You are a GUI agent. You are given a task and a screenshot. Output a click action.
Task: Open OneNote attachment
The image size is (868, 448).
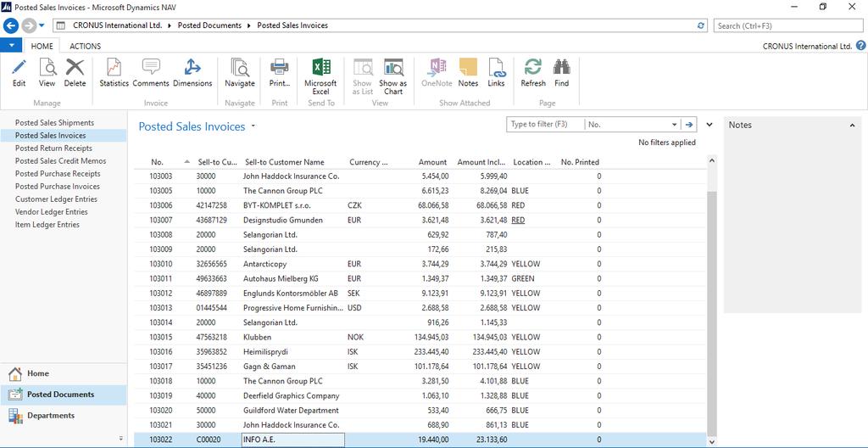pyautogui.click(x=437, y=73)
